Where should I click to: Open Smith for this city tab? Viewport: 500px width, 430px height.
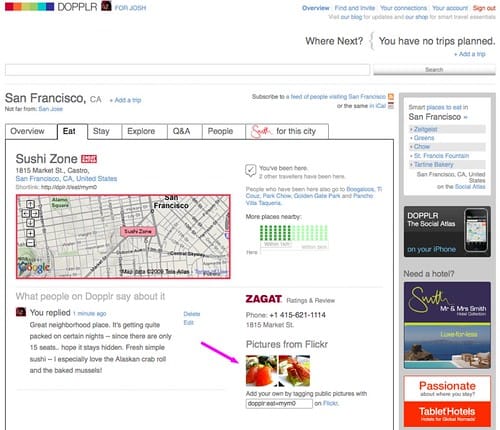coord(287,131)
